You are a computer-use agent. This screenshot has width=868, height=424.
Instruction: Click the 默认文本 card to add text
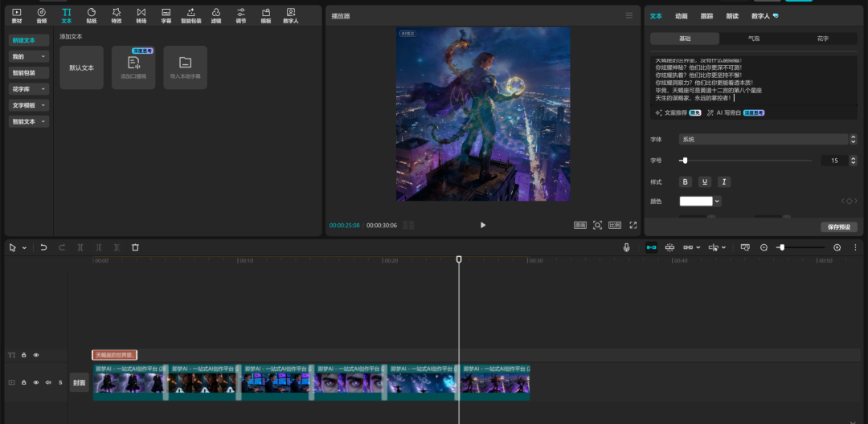click(x=81, y=67)
